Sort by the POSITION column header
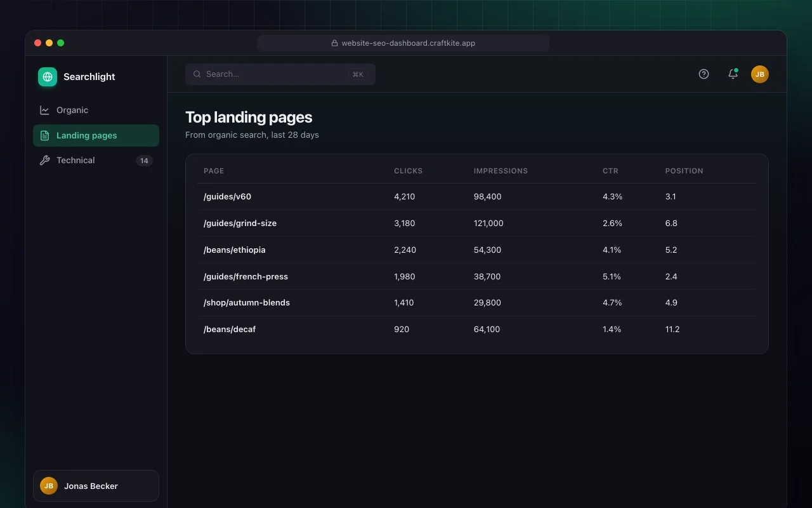This screenshot has width=812, height=508. tap(684, 171)
